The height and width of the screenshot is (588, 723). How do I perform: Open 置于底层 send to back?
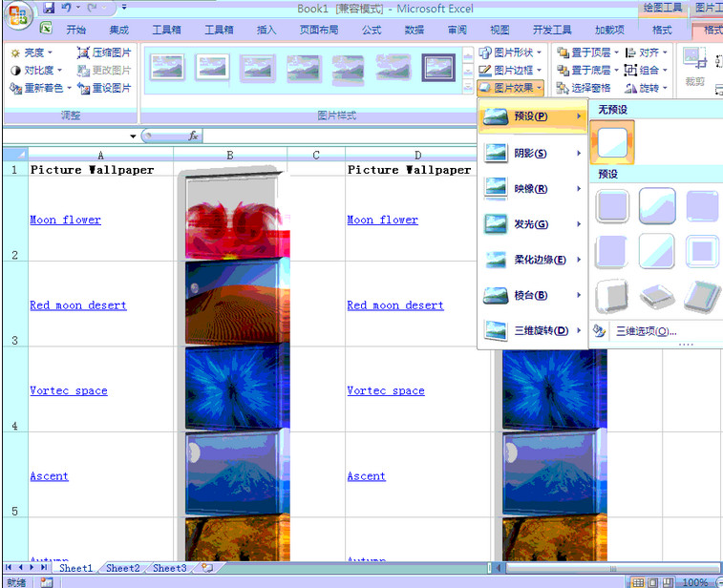pos(587,71)
